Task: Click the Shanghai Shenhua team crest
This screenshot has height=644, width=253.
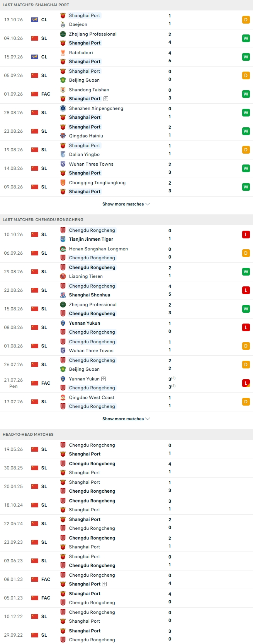Action: (x=63, y=295)
